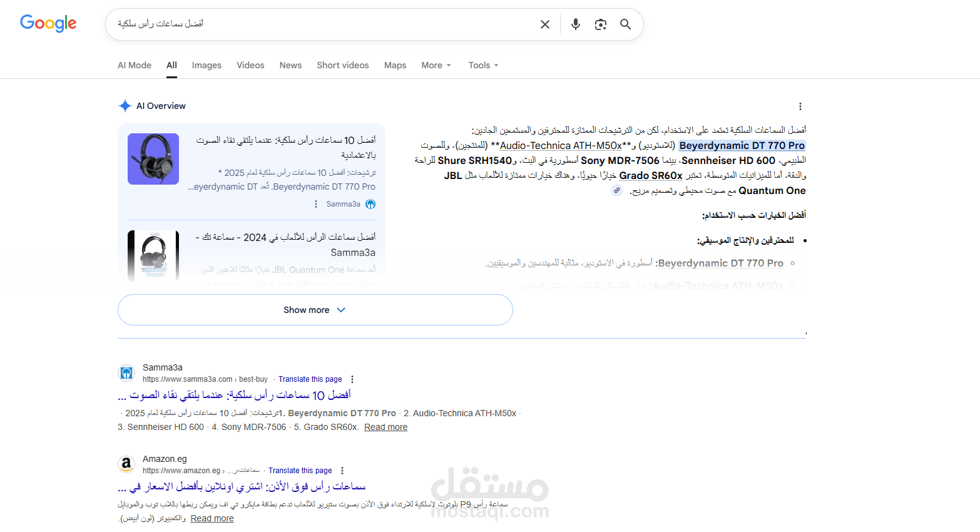Open the Tools dropdown
The width and height of the screenshot is (980, 532).
click(x=483, y=65)
